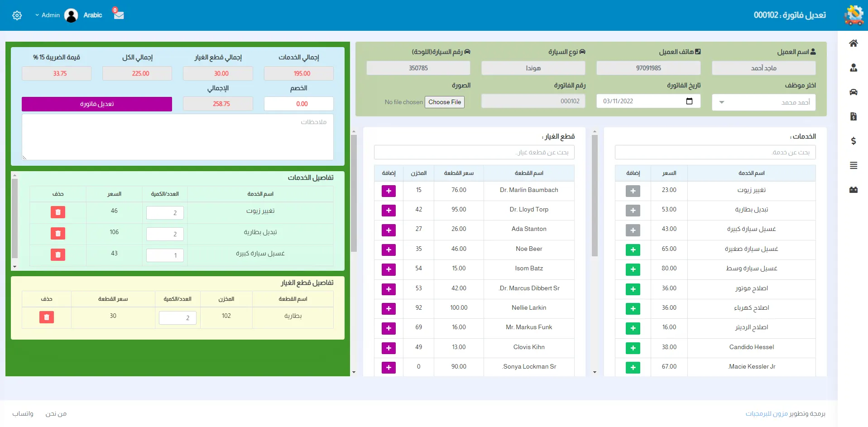Go to home via sidebar icon
The height and width of the screenshot is (427, 868).
click(853, 43)
